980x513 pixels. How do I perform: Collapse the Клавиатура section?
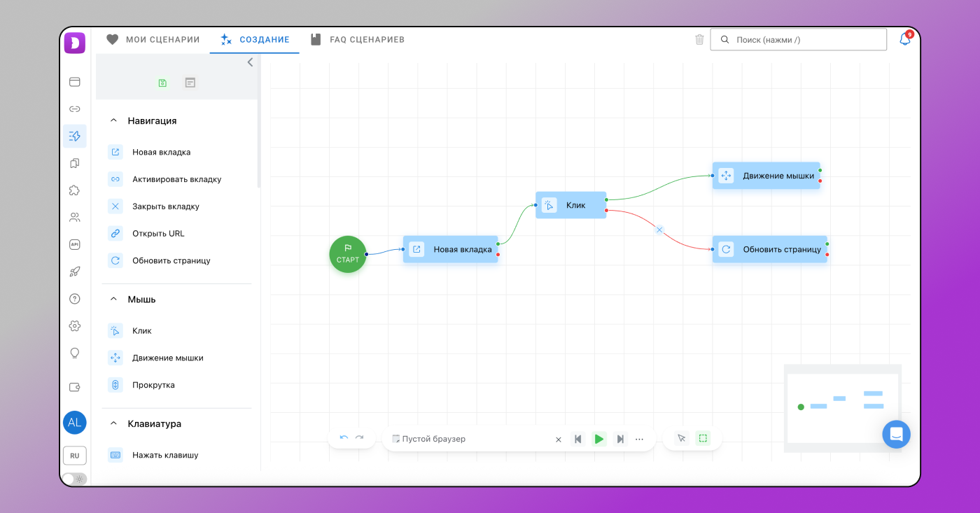point(113,424)
